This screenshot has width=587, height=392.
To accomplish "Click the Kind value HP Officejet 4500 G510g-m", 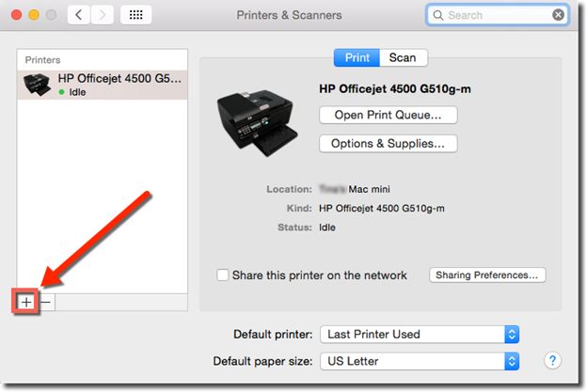I will click(x=382, y=209).
